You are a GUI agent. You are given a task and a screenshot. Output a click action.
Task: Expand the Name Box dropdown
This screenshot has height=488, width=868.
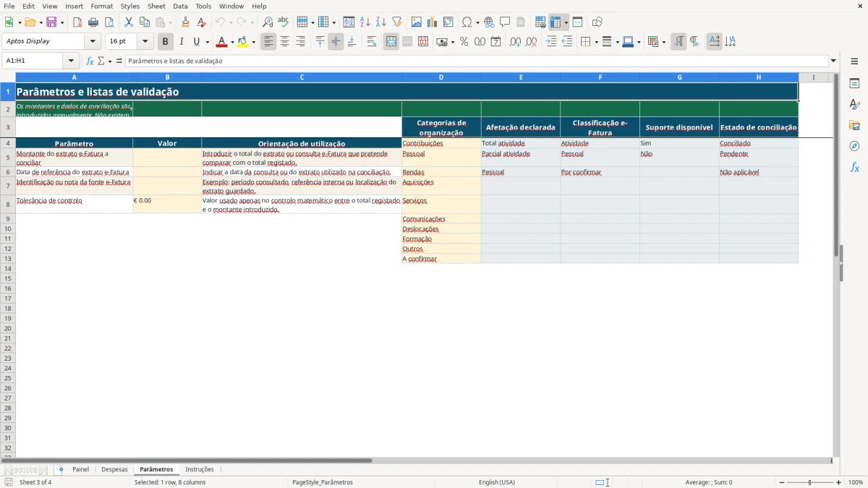coord(71,61)
